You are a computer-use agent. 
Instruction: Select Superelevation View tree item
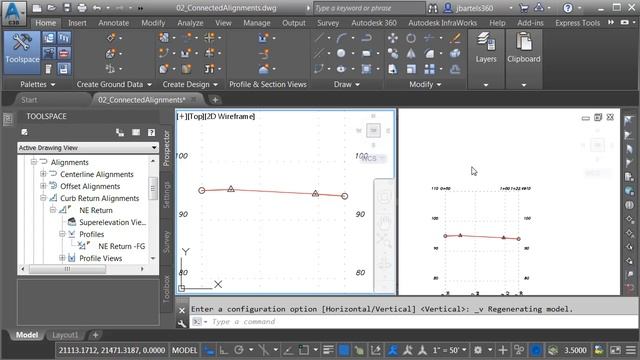point(112,222)
